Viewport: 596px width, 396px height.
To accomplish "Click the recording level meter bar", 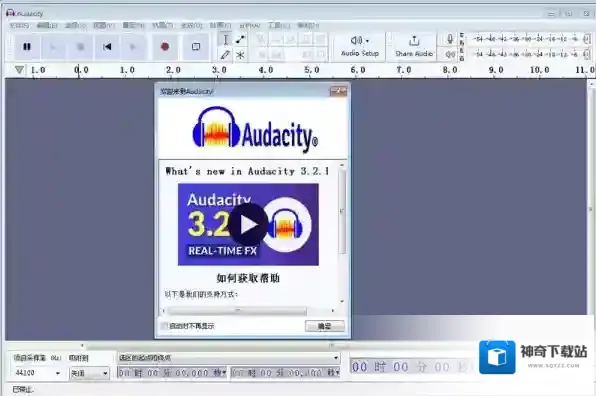I will (x=529, y=39).
